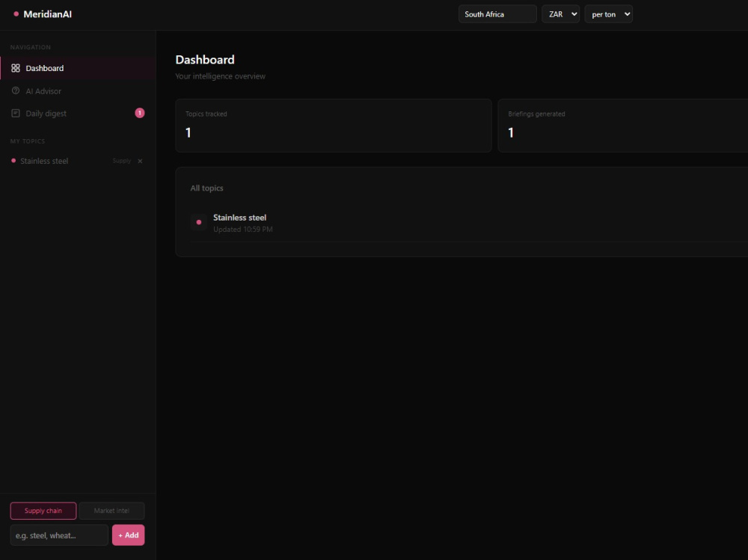
Task: Click the MY TOPICS section label
Action: click(28, 141)
